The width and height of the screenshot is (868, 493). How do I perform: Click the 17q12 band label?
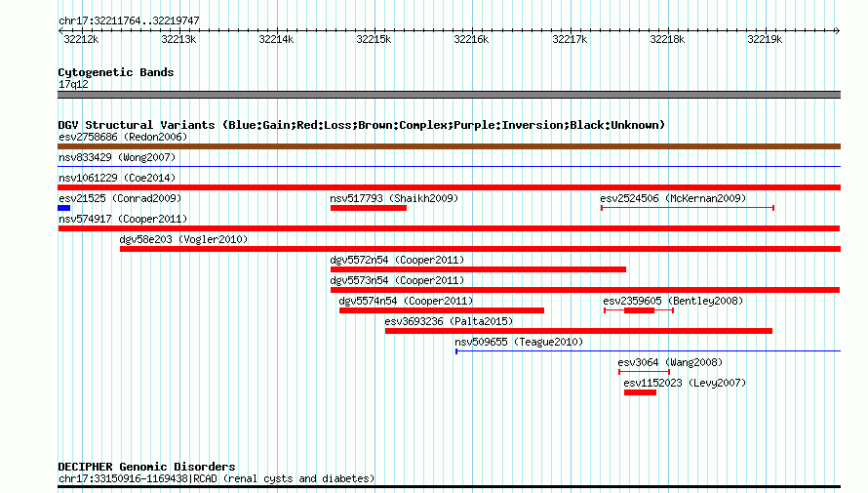[x=73, y=84]
